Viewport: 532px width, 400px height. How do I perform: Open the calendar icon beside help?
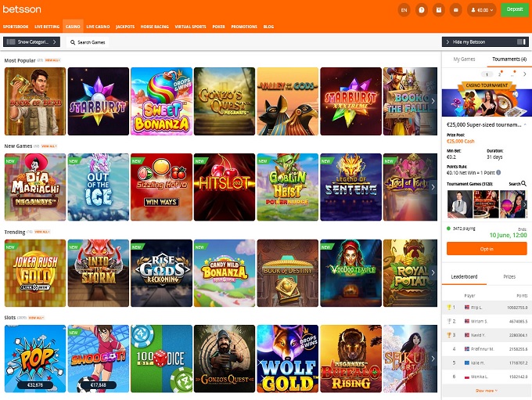(x=439, y=10)
